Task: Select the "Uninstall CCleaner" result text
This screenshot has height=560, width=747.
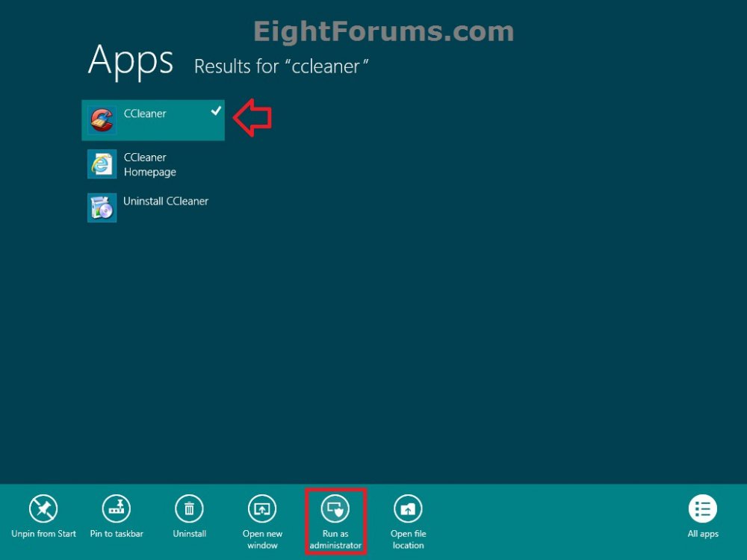Action: coord(166,201)
